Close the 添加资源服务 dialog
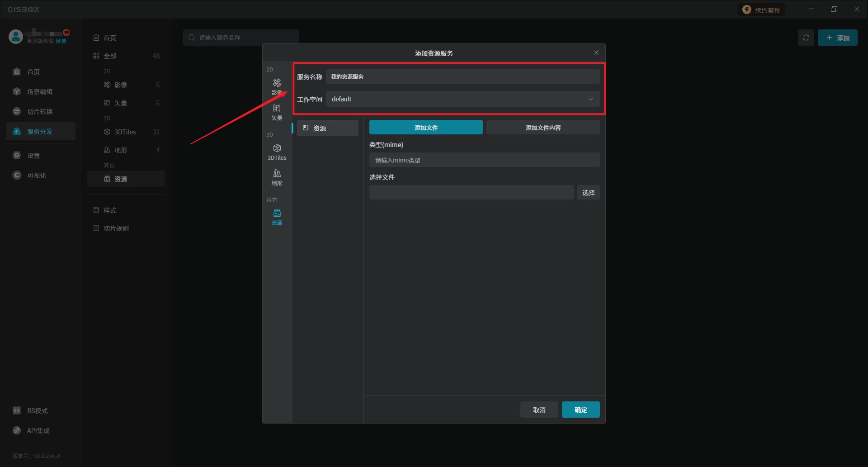 [596, 53]
